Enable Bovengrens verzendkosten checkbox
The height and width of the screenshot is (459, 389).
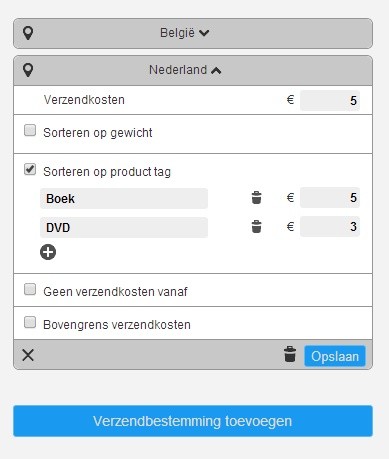tap(30, 322)
